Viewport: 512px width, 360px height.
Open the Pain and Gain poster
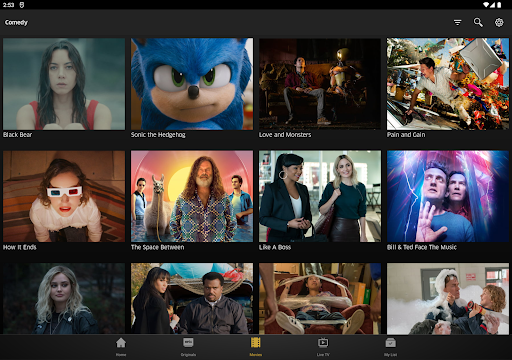(x=448, y=84)
